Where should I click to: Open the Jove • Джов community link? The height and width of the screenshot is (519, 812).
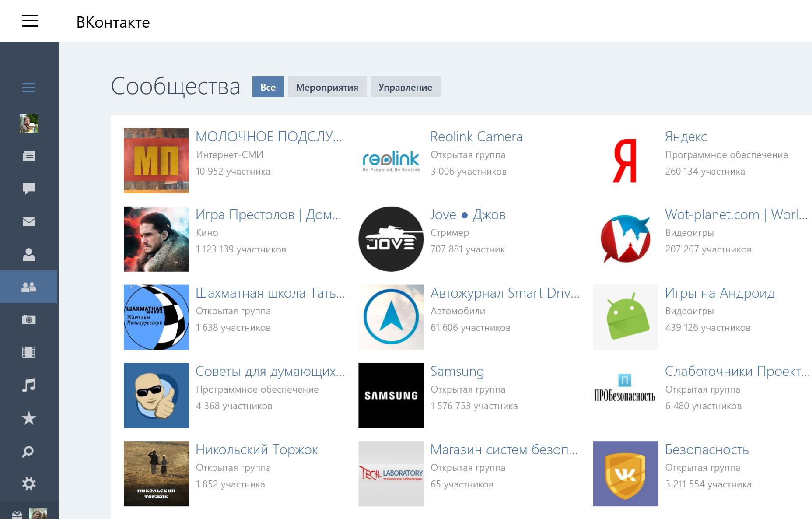coord(468,214)
